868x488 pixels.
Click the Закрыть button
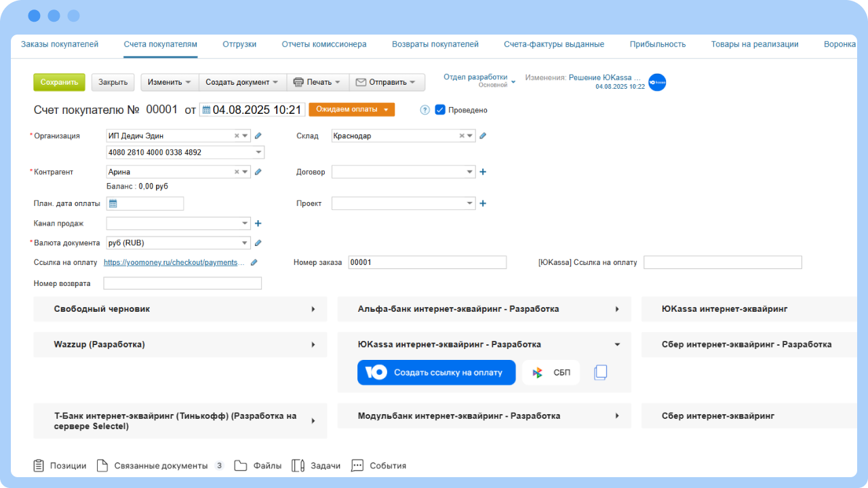pyautogui.click(x=113, y=82)
